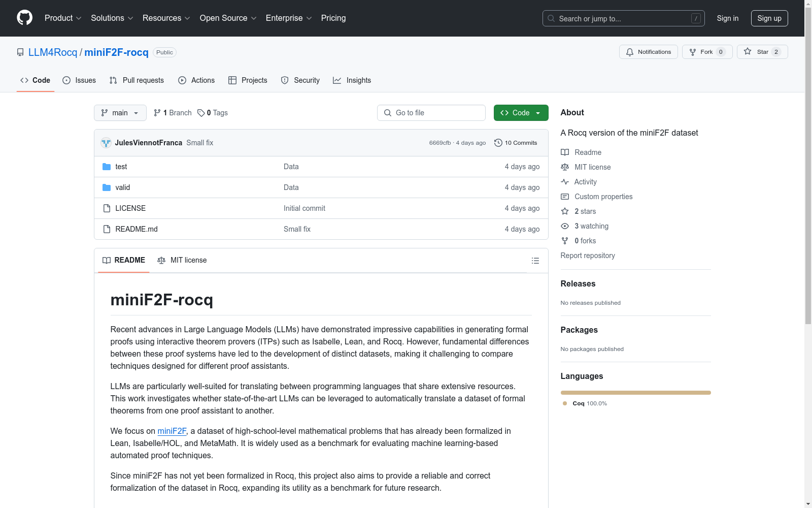This screenshot has width=812, height=508.
Task: Click the Issues tab circle icon
Action: point(66,80)
